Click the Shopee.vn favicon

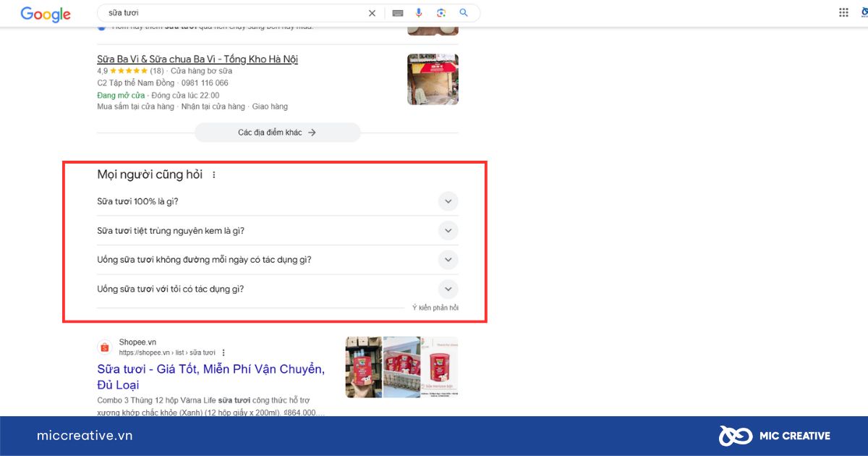pos(105,347)
